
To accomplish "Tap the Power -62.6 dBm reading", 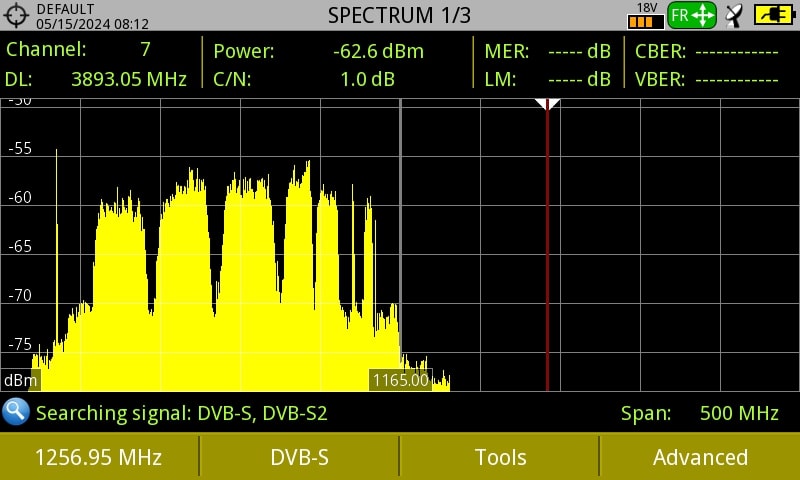I will tap(378, 51).
